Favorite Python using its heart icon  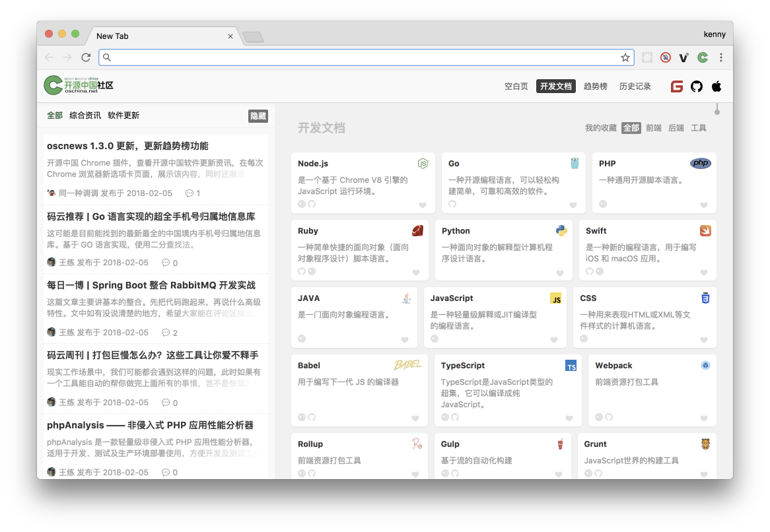point(560,273)
